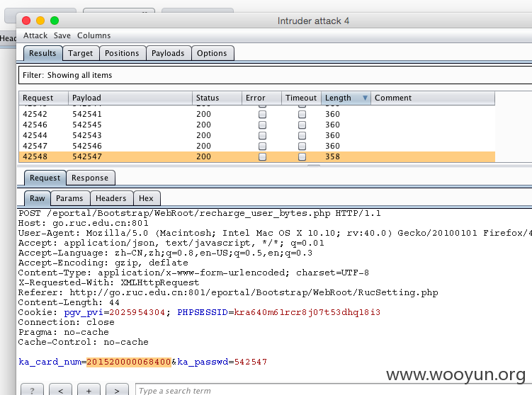The height and width of the screenshot is (395, 532).
Task: Click the ka_passwd value 542547
Action: point(251,362)
